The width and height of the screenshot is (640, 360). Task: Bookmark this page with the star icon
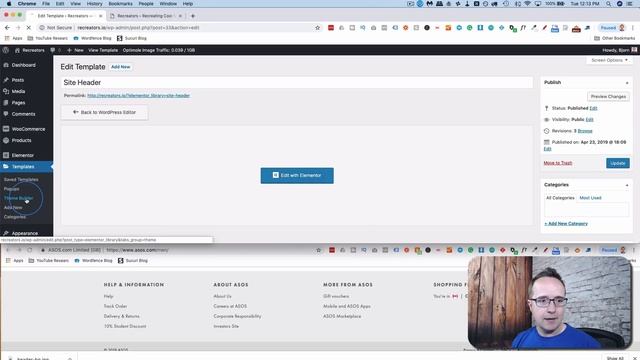[318, 28]
